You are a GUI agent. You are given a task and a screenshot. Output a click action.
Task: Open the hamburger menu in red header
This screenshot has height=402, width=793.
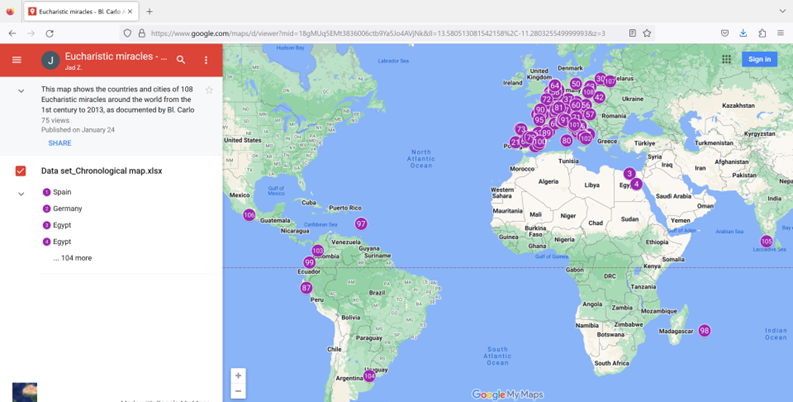[17, 60]
